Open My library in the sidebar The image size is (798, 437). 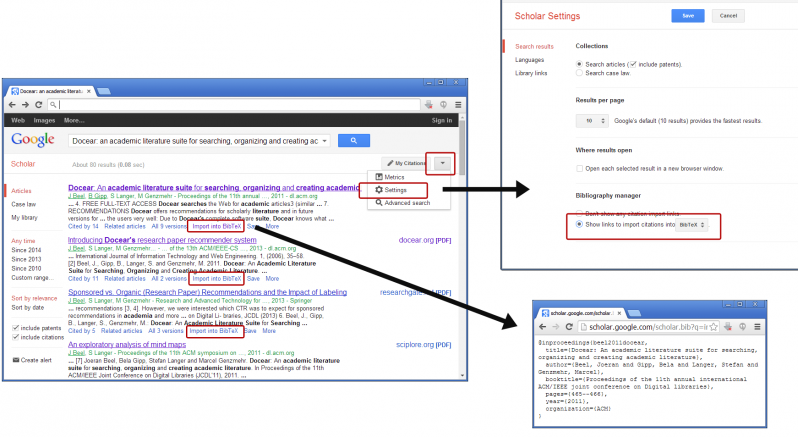[24, 218]
